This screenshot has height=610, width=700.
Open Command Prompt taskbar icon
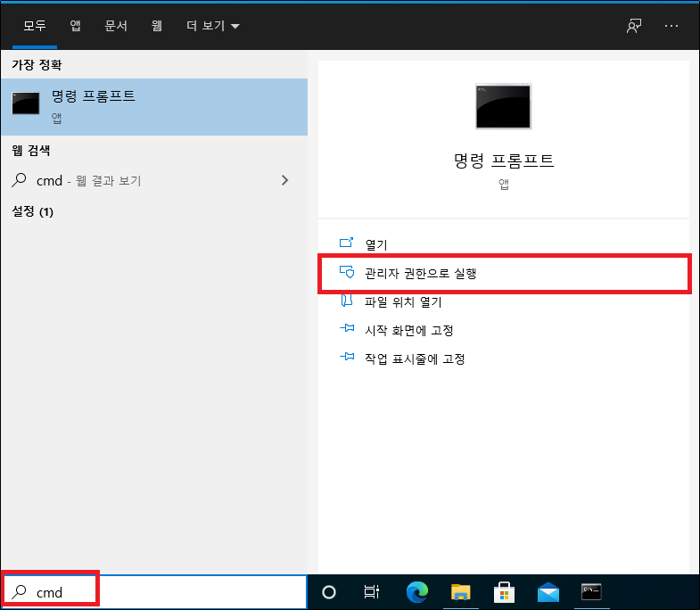point(591,592)
